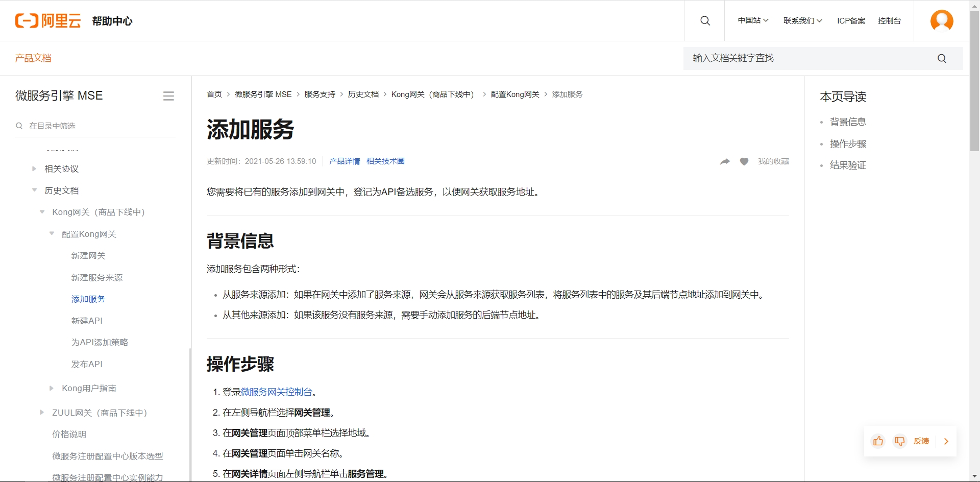Viewport: 980px width, 482px height.
Task: Click the thumbs-down feedback icon
Action: coord(900,441)
